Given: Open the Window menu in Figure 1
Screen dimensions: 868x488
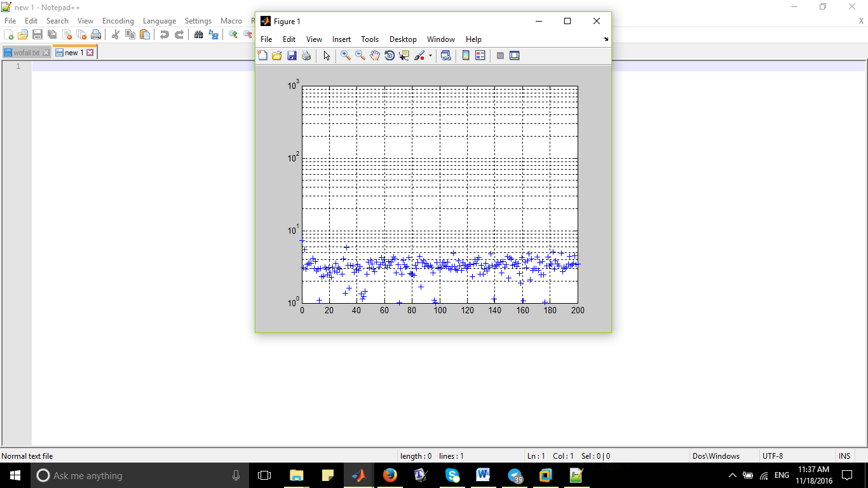Looking at the screenshot, I should pos(441,39).
